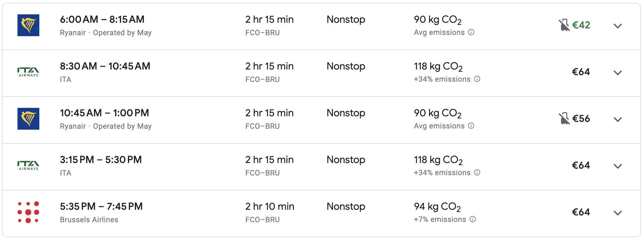Expand the Brussels Airlines flight details
644x240 pixels.
tap(617, 213)
